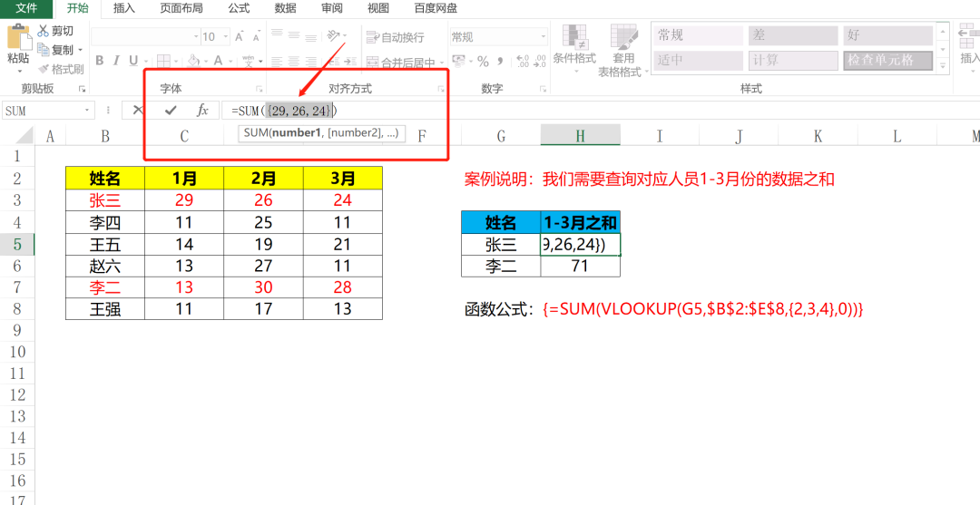Open the Font (字体) dialog launcher

(260, 89)
